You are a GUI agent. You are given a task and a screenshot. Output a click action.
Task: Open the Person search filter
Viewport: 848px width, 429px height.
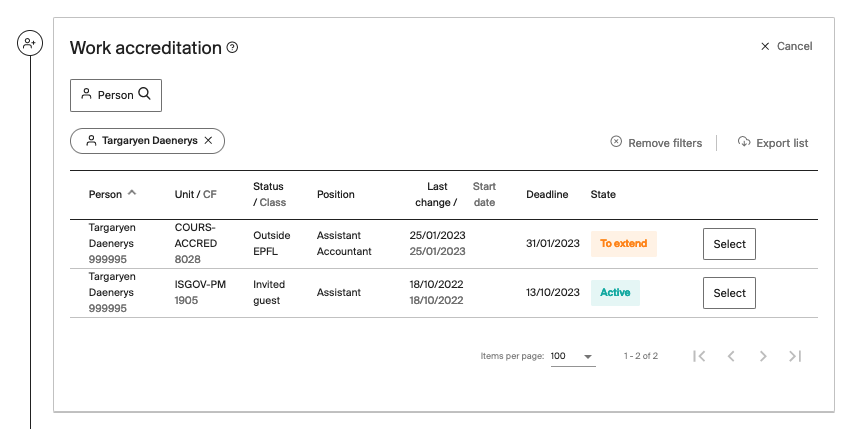tap(116, 95)
